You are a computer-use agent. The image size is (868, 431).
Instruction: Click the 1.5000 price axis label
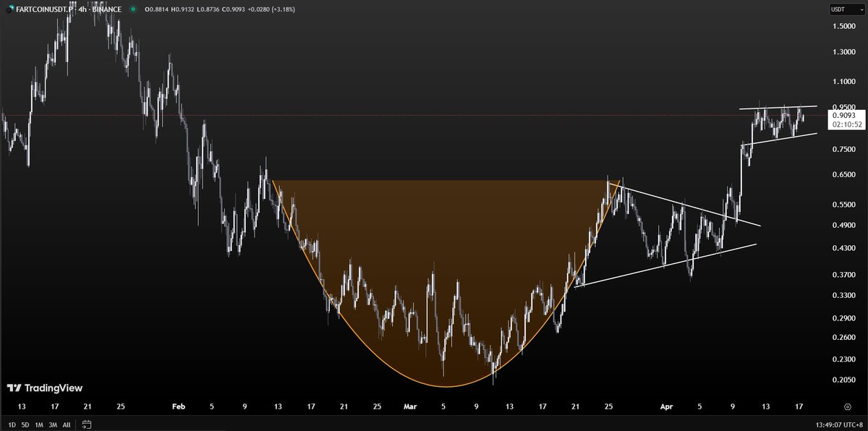point(844,26)
